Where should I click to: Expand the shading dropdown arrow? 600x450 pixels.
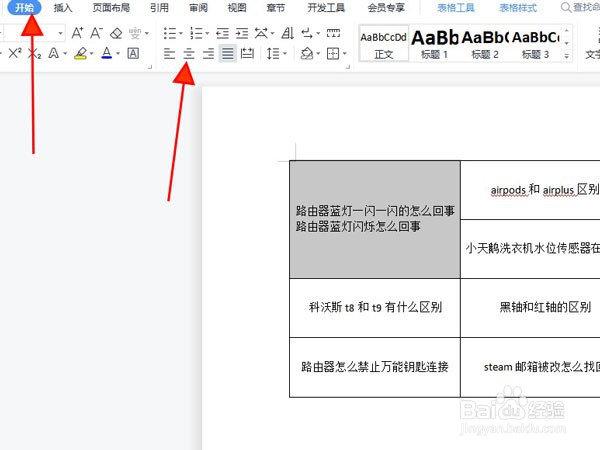point(318,54)
